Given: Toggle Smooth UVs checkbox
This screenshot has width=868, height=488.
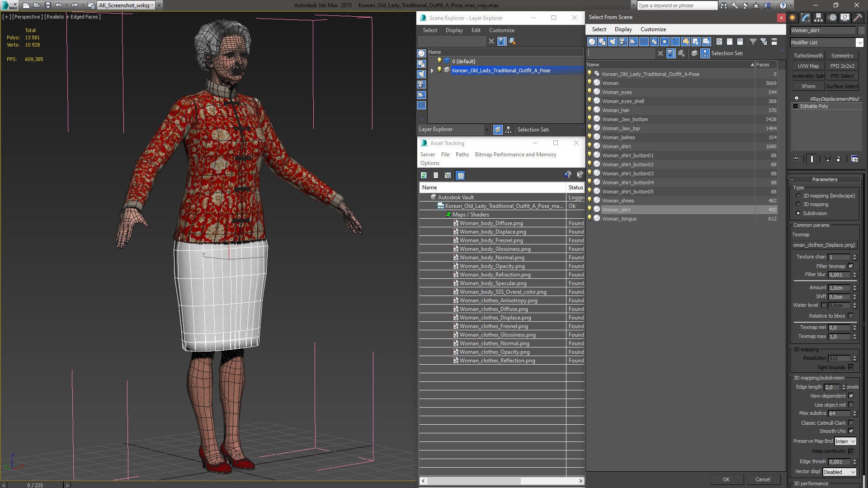Looking at the screenshot, I should click(850, 431).
